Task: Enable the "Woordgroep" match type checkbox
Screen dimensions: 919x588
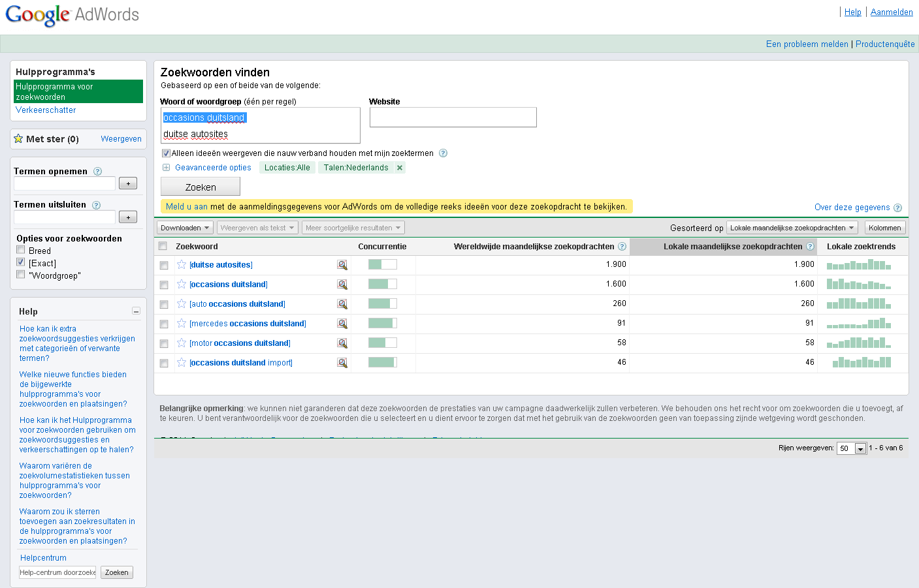Action: 21,275
